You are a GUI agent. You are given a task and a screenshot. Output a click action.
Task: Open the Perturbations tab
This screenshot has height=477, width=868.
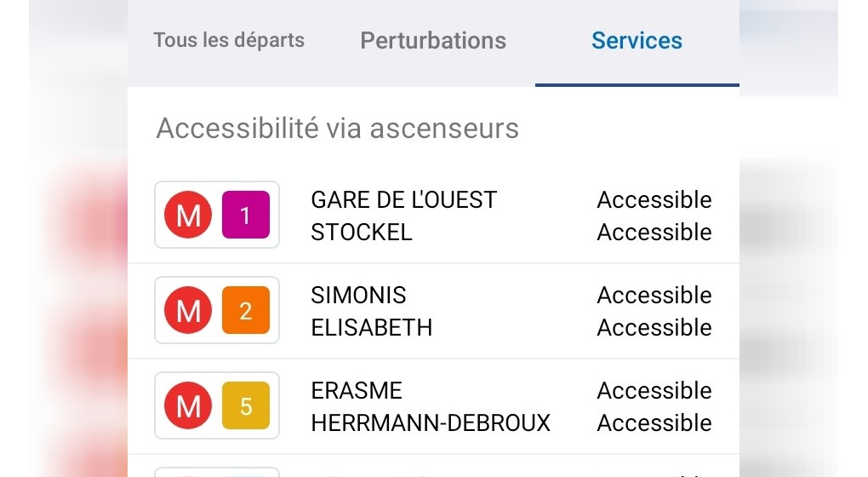coord(433,41)
